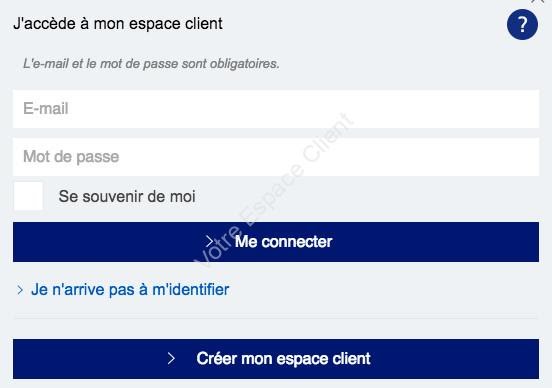Close the login panel with the X
This screenshot has width=552, height=388.
point(538,1)
